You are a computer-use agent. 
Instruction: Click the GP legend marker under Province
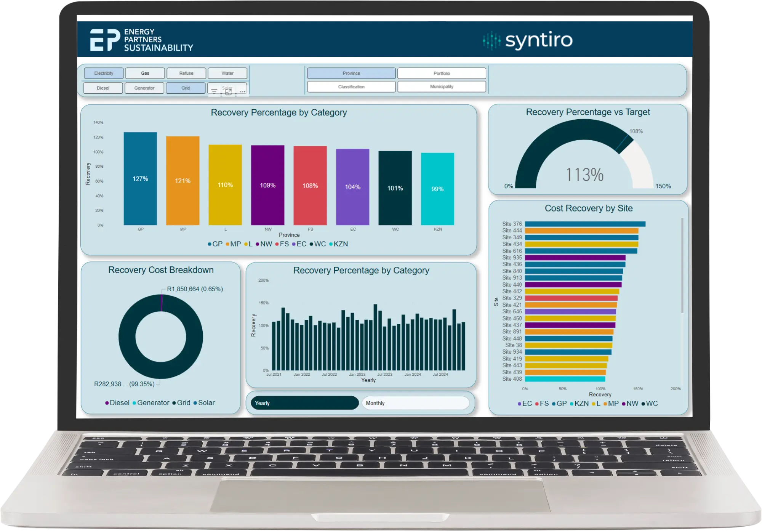pos(210,244)
